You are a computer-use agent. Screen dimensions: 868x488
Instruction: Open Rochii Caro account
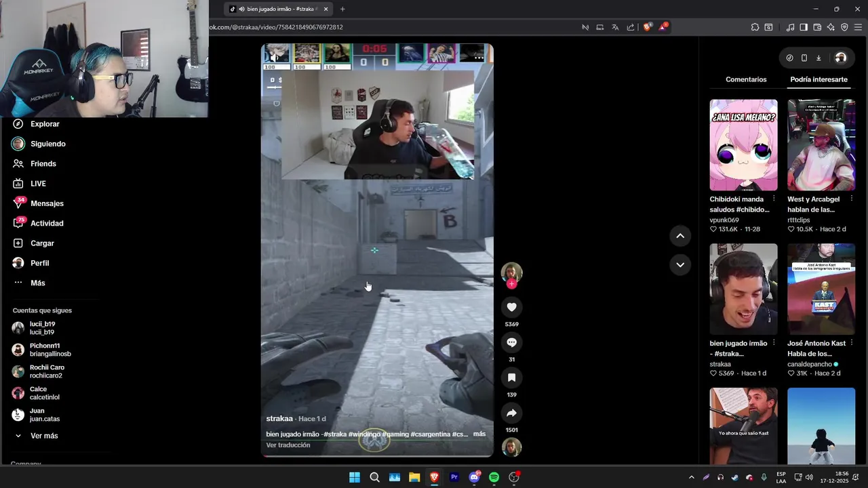47,371
